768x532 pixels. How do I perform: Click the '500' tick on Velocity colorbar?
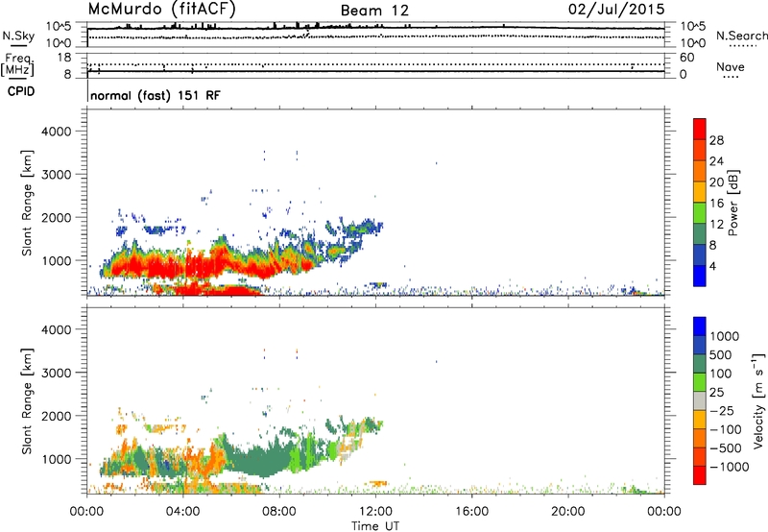[721, 354]
